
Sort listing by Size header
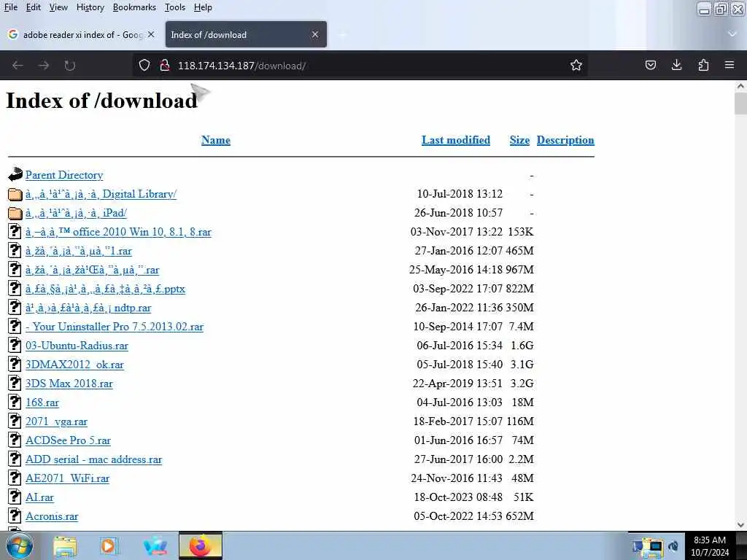tap(519, 140)
